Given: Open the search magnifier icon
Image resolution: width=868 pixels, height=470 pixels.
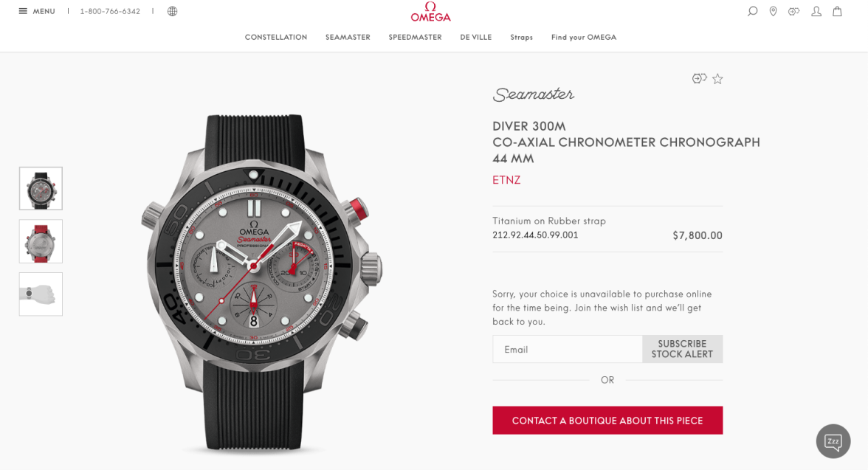Looking at the screenshot, I should point(752,11).
